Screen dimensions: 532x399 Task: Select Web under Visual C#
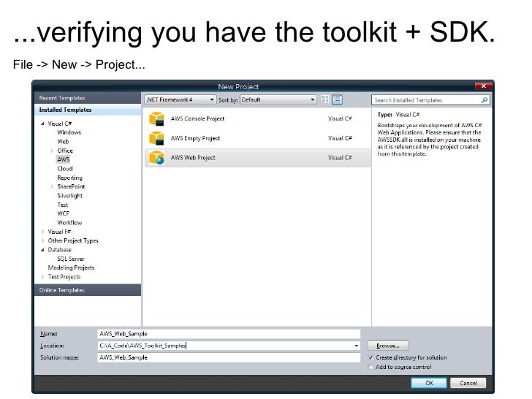(x=63, y=142)
